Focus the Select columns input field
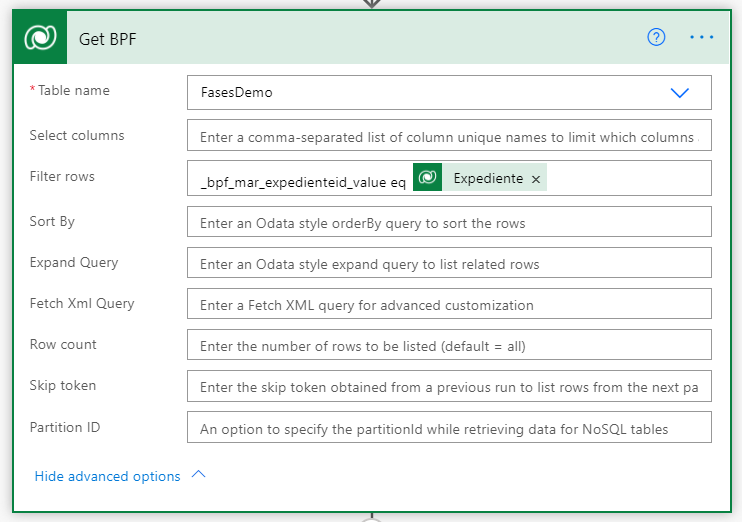 pos(449,135)
